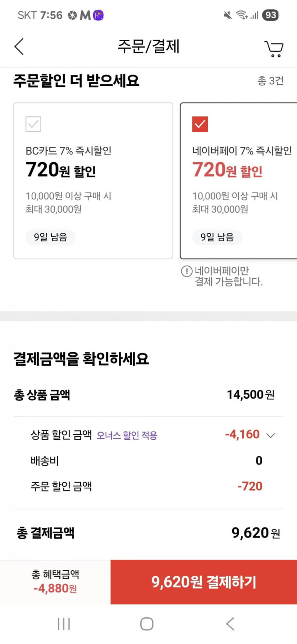The width and height of the screenshot is (297, 644).
Task: Tap the Gmail notification icon in status bar
Action: point(85,15)
